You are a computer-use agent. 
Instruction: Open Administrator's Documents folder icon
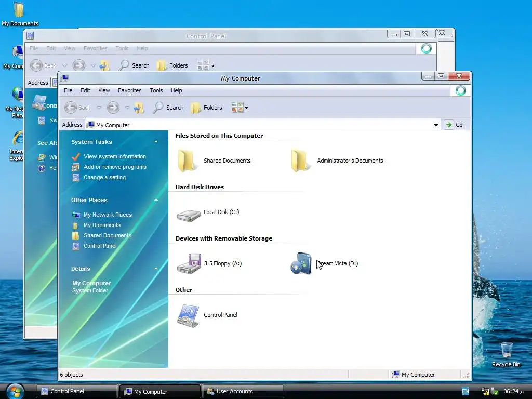[300, 161]
